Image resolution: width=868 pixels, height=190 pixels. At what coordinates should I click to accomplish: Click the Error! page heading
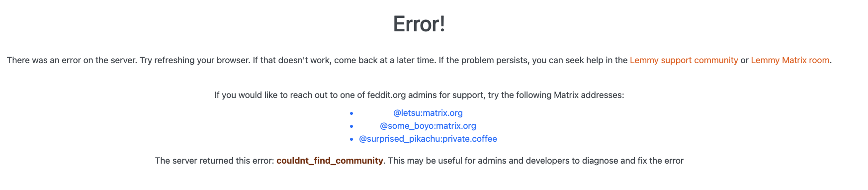coord(419,24)
